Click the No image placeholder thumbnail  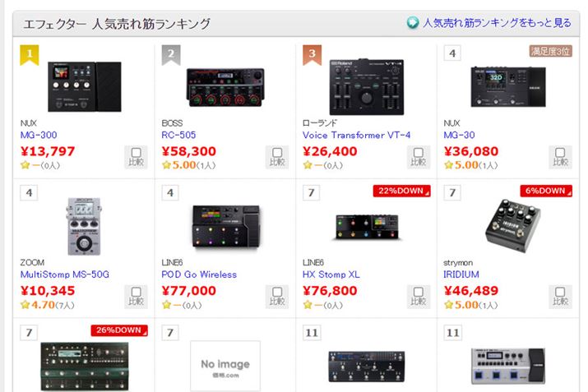(x=225, y=366)
